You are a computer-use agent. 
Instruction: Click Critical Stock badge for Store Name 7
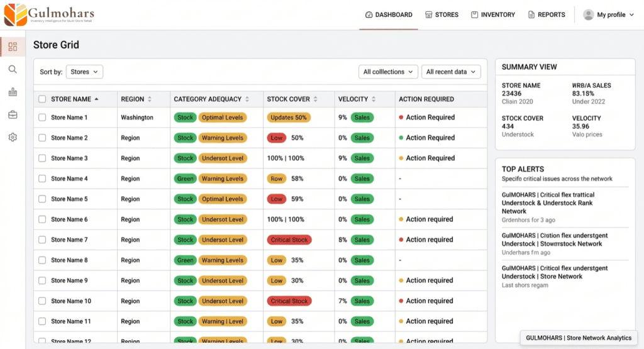tap(289, 240)
